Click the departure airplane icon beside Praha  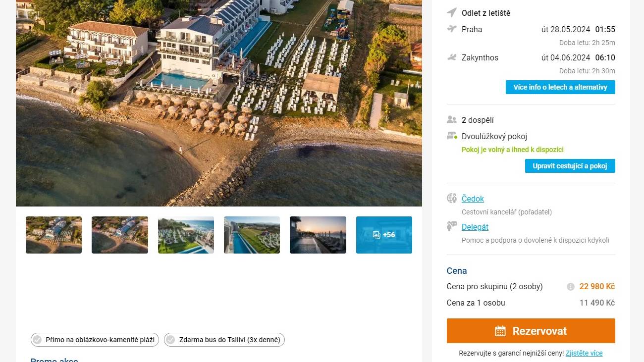451,29
